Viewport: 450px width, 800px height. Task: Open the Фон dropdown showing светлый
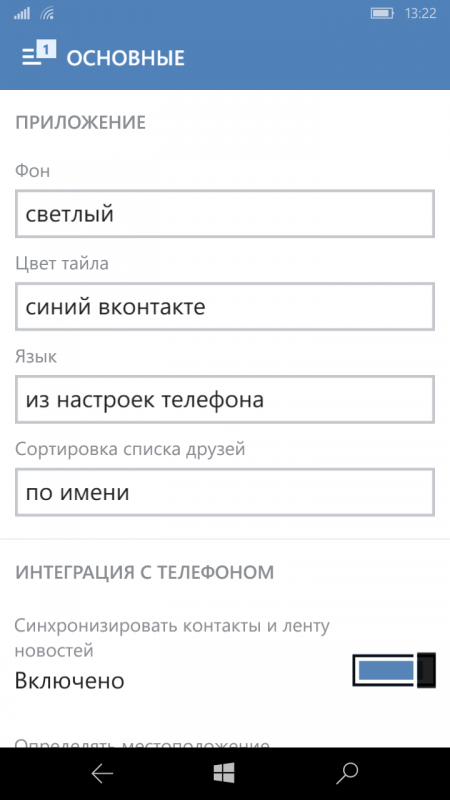[x=225, y=214]
